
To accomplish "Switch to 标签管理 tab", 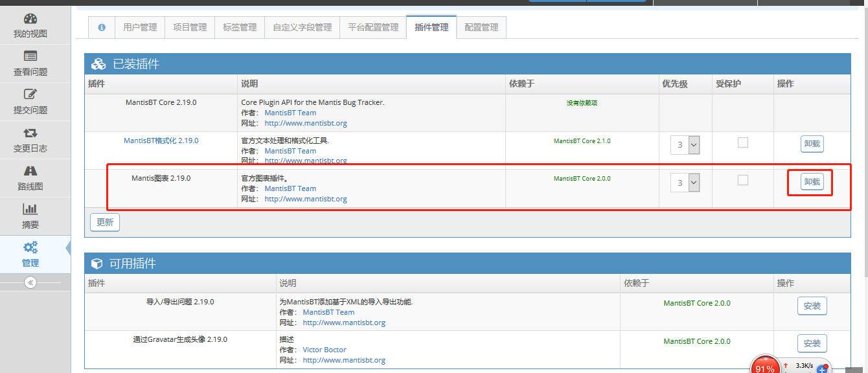I will [240, 27].
